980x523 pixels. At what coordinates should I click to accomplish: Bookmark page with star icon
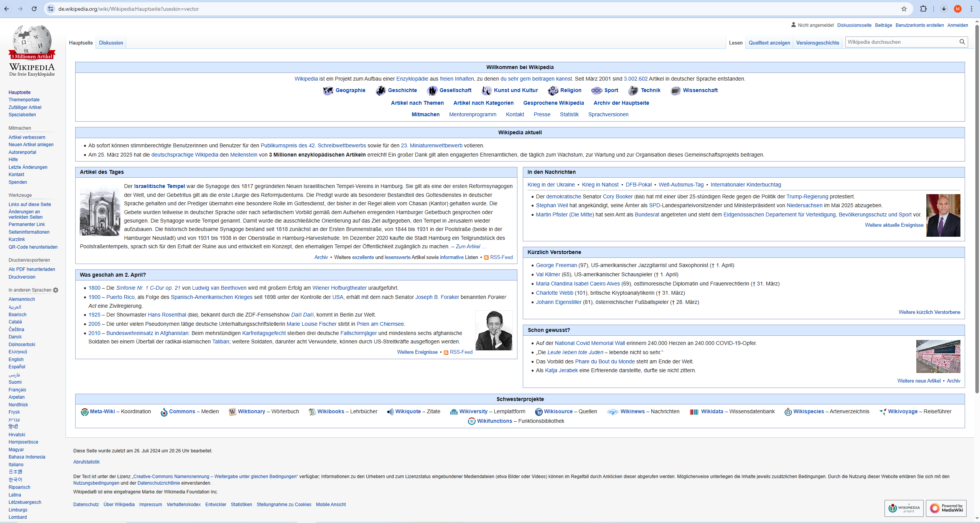(x=904, y=9)
